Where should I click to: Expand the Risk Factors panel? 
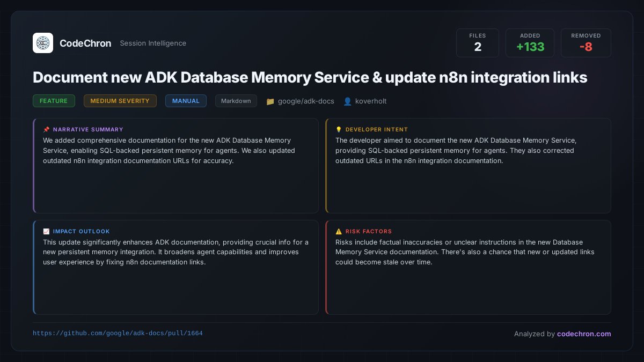[468, 267]
